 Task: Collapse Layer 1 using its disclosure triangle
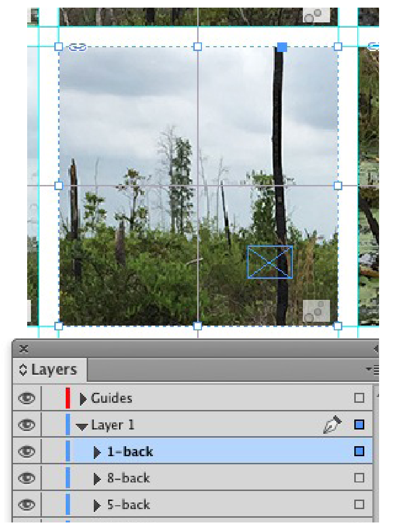(x=82, y=426)
